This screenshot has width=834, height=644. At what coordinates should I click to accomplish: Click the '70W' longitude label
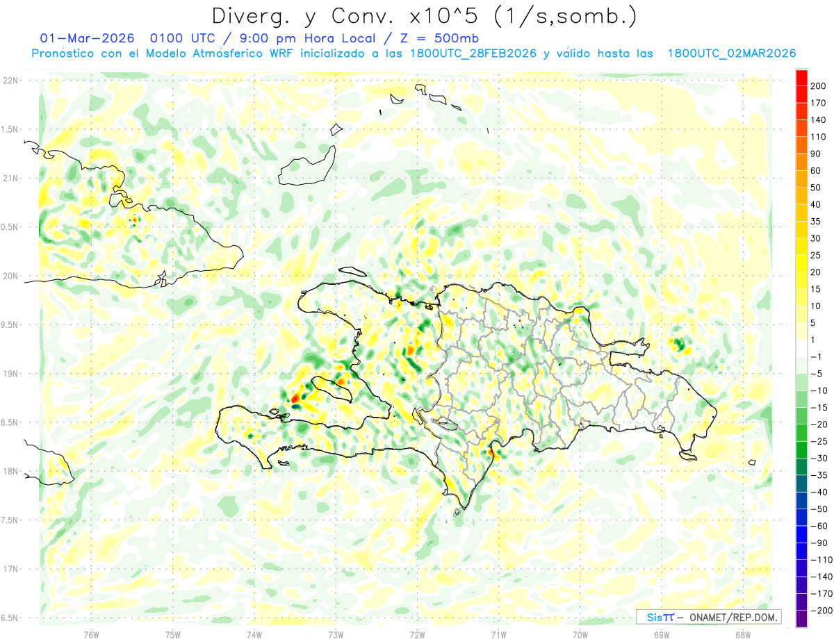(x=580, y=634)
